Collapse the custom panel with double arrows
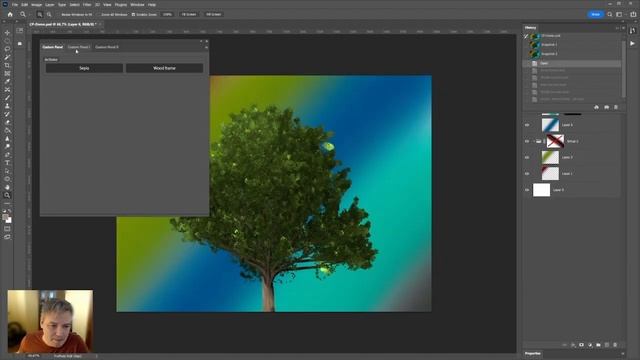Screen dimensions: 640x360 [x=201, y=41]
